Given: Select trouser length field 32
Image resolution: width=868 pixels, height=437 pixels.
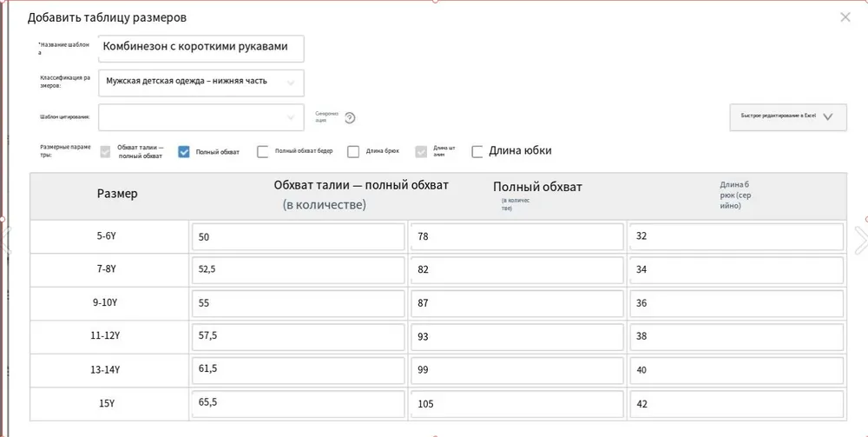Looking at the screenshot, I should click(x=737, y=237).
